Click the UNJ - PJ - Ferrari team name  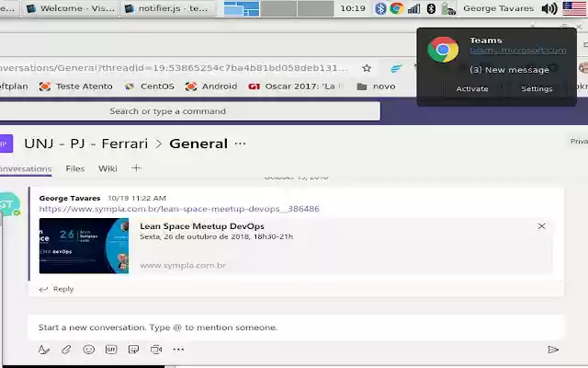[86, 144]
